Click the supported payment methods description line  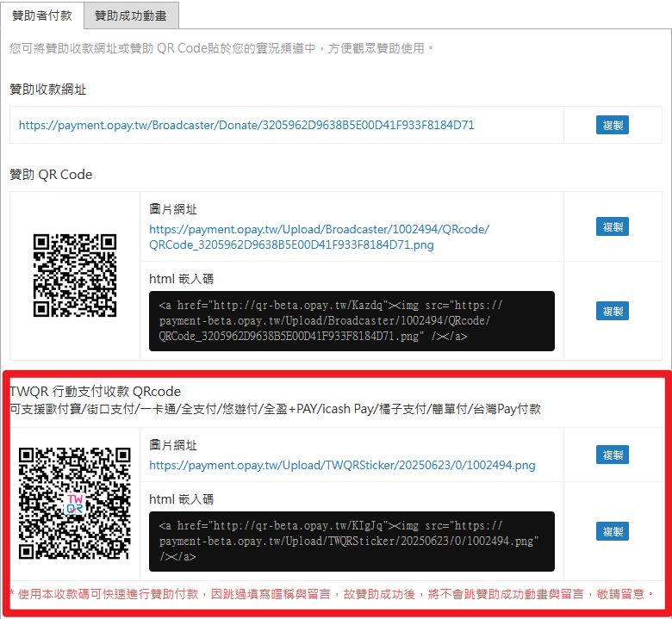tap(275, 409)
